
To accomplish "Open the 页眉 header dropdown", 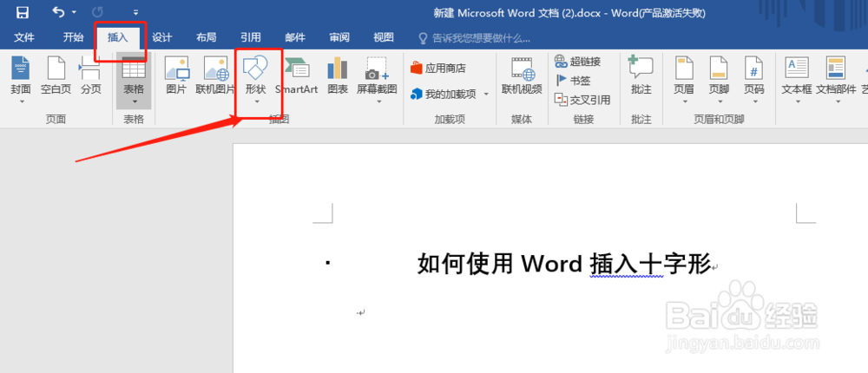I will click(684, 81).
